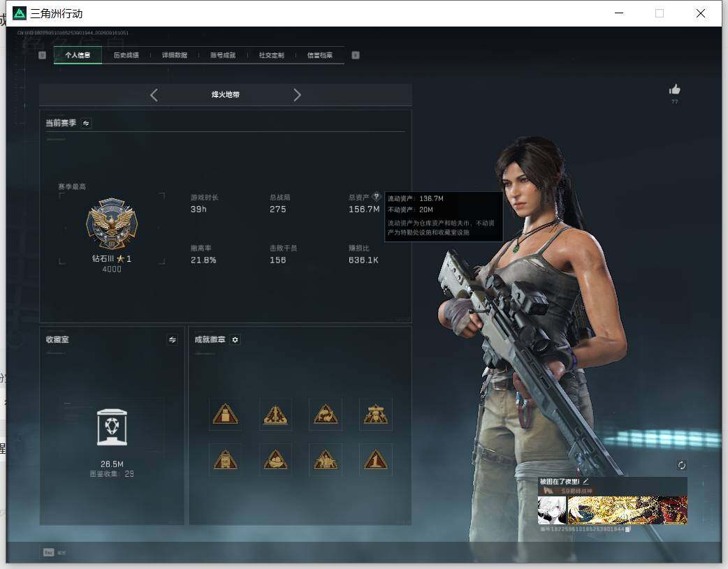Copy the player ID number with copy icon
Image resolution: width=728 pixels, height=569 pixels.
(x=628, y=529)
